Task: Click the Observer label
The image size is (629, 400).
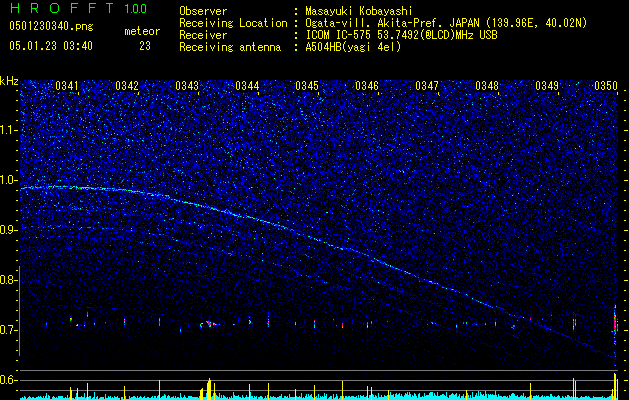Action: pos(203,11)
